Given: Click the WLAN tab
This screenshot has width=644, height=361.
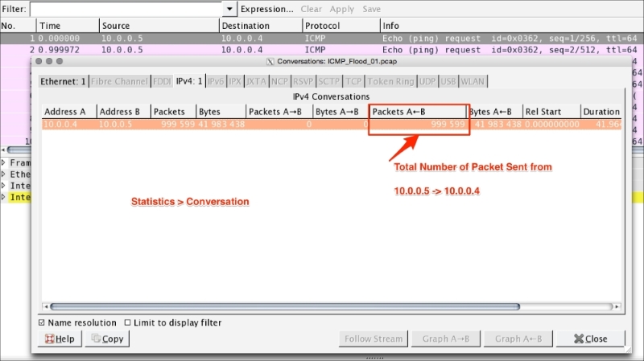Looking at the screenshot, I should (x=473, y=81).
